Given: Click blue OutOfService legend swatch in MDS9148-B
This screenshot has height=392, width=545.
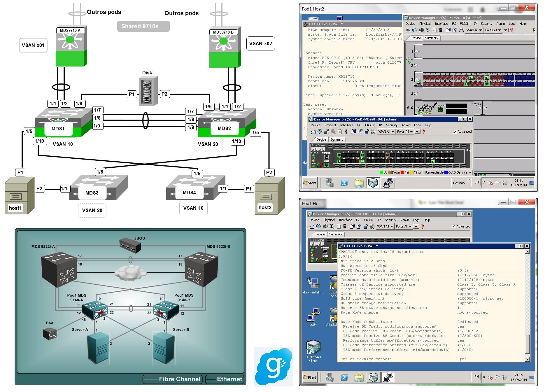Looking at the screenshot, I should (x=446, y=172).
